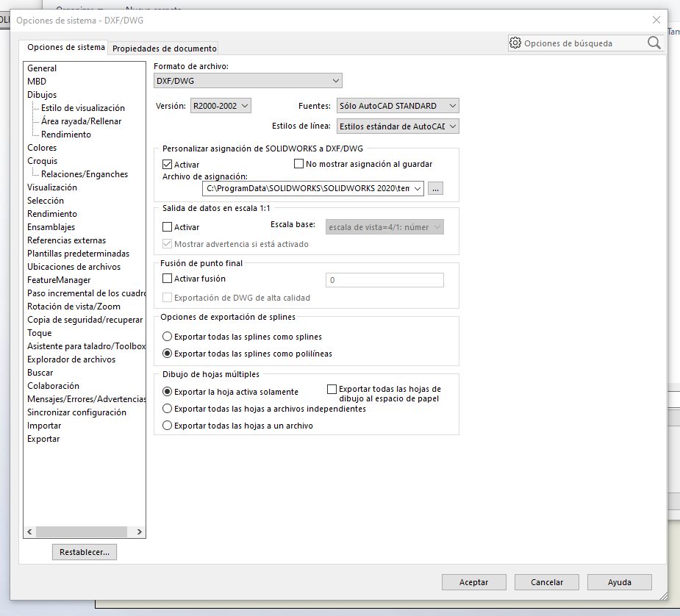
Task: Select Colores category
Action: [42, 148]
